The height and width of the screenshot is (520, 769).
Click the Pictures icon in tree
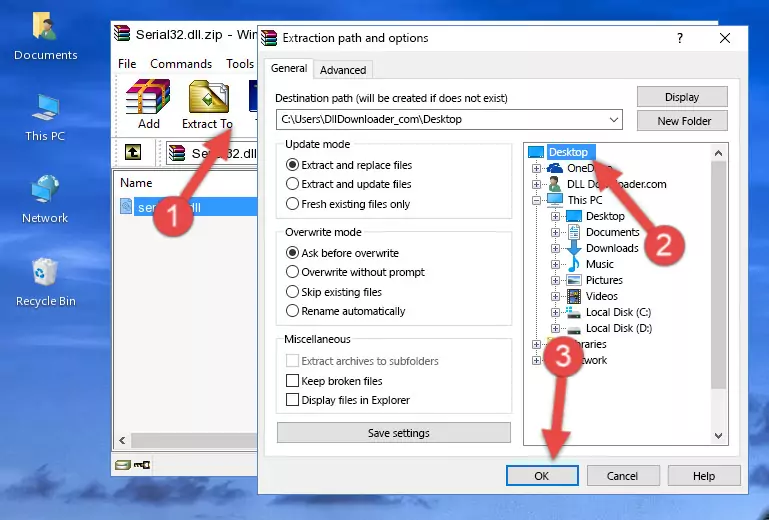point(574,280)
